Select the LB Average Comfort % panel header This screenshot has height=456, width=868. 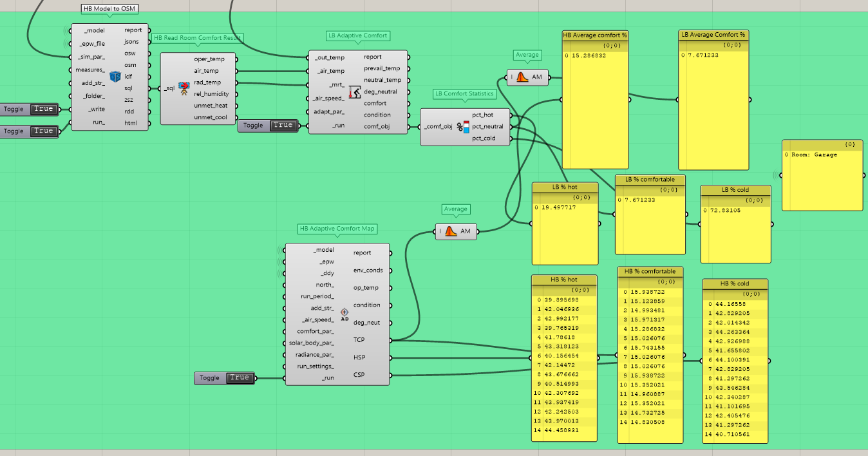pos(713,35)
